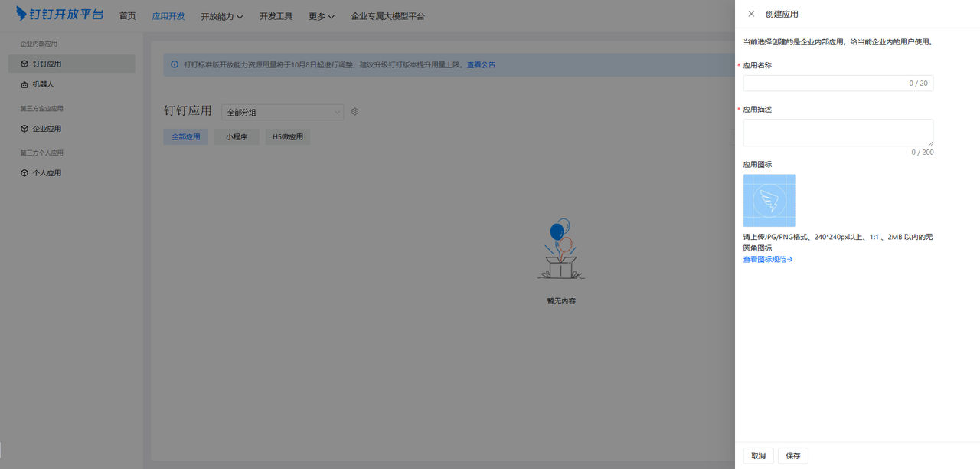The height and width of the screenshot is (469, 980).
Task: Open the 开发工具 navigation item
Action: click(x=276, y=16)
